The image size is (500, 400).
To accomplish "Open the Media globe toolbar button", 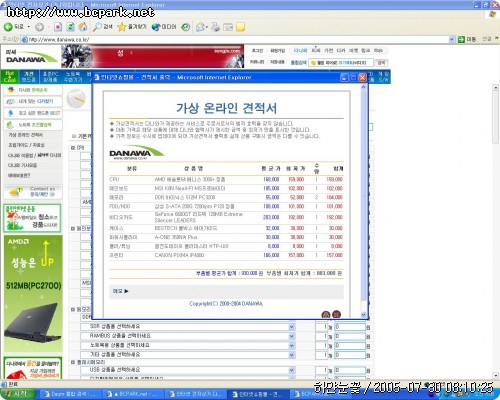I will pyautogui.click(x=163, y=27).
